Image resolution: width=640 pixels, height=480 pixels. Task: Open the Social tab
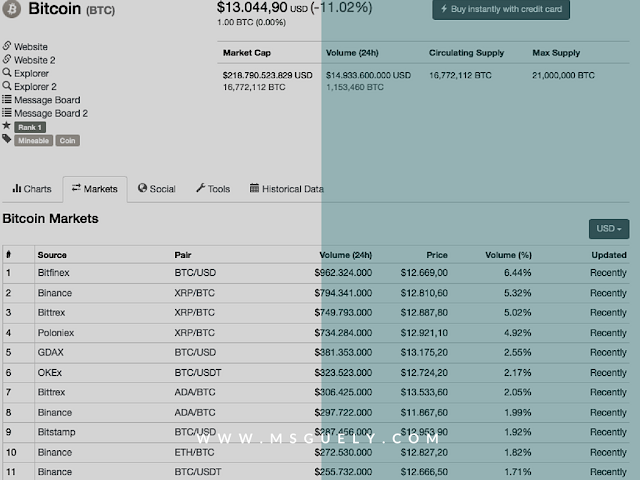(157, 189)
